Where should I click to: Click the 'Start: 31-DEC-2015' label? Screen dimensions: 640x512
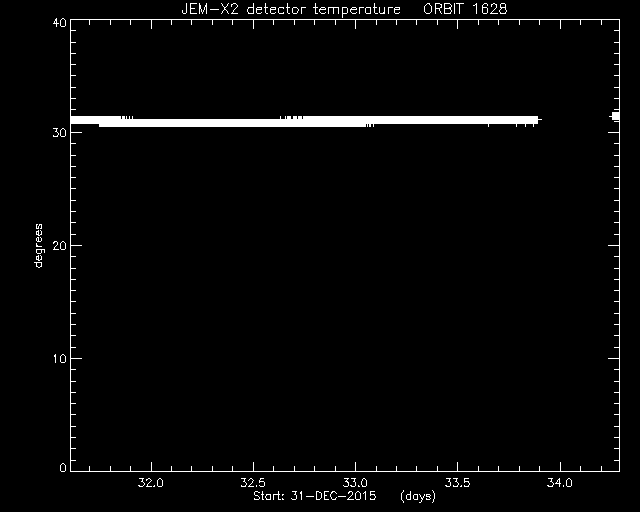[x=314, y=496]
